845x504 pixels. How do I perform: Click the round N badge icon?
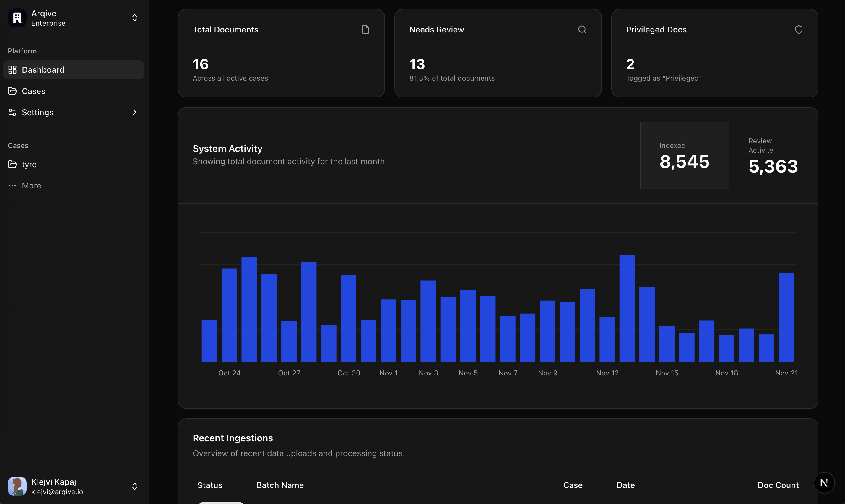pos(824,483)
